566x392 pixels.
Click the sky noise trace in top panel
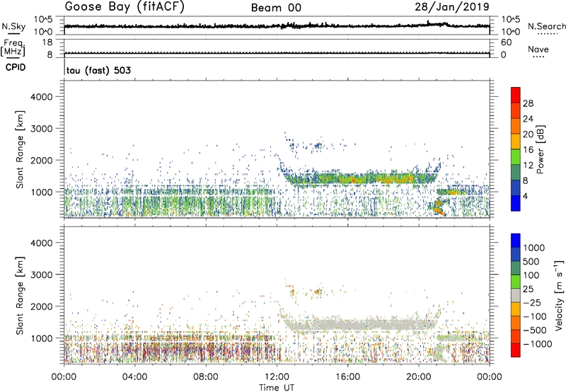(x=277, y=25)
